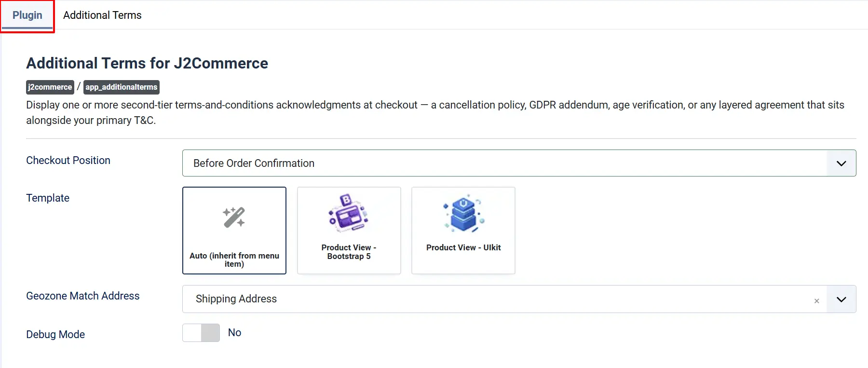Choose the Bootstrap 5 template icon
The width and height of the screenshot is (868, 368).
pos(349,212)
